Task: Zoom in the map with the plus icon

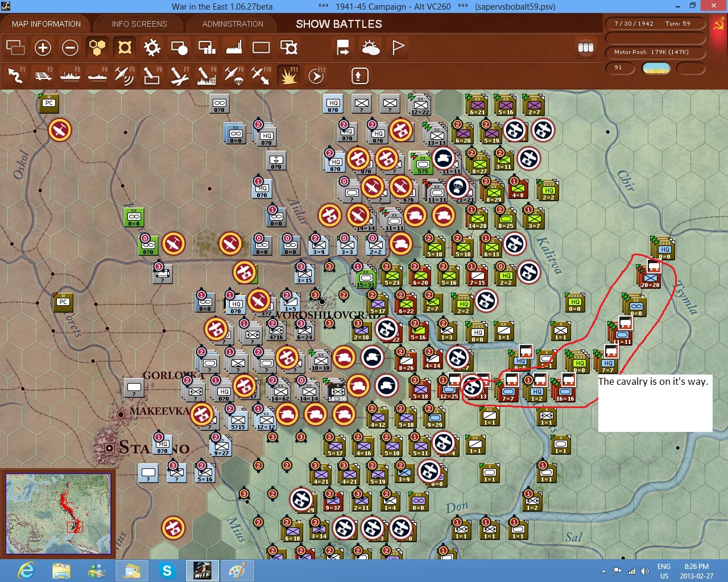Action: (43, 48)
